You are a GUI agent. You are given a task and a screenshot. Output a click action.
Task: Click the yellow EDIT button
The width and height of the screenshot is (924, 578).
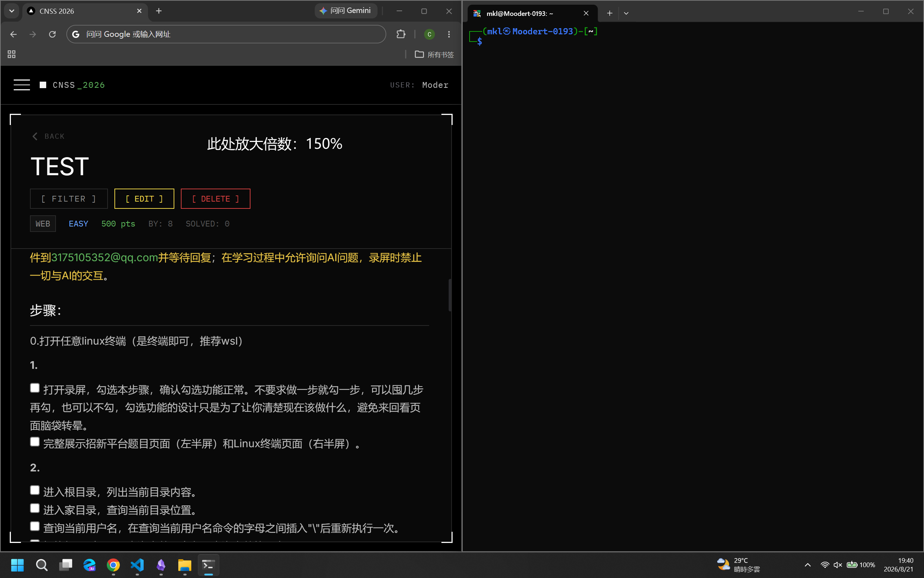(144, 199)
